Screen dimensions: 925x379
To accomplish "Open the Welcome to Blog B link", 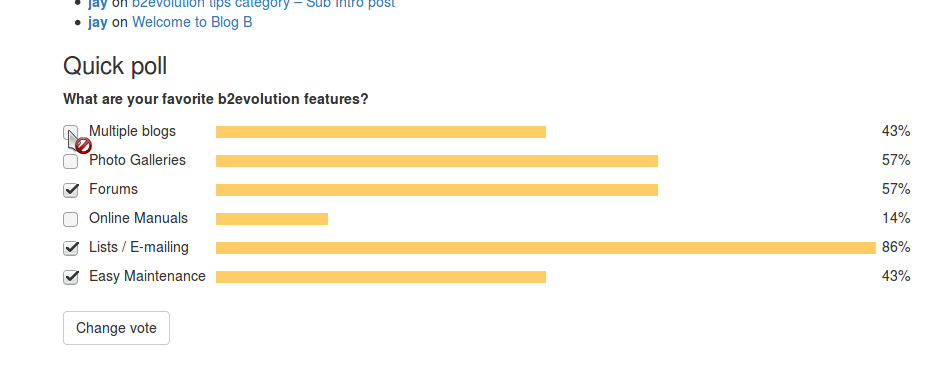I will (x=192, y=22).
